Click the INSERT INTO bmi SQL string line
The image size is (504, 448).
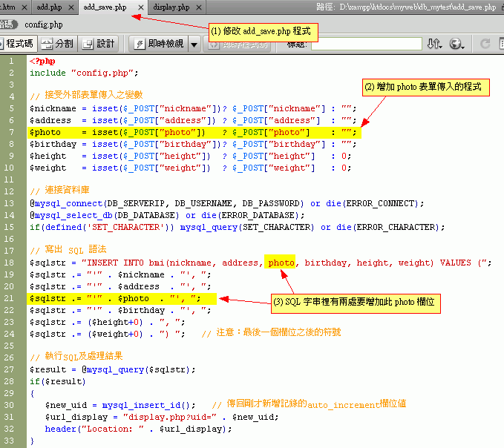pyautogui.click(x=261, y=263)
